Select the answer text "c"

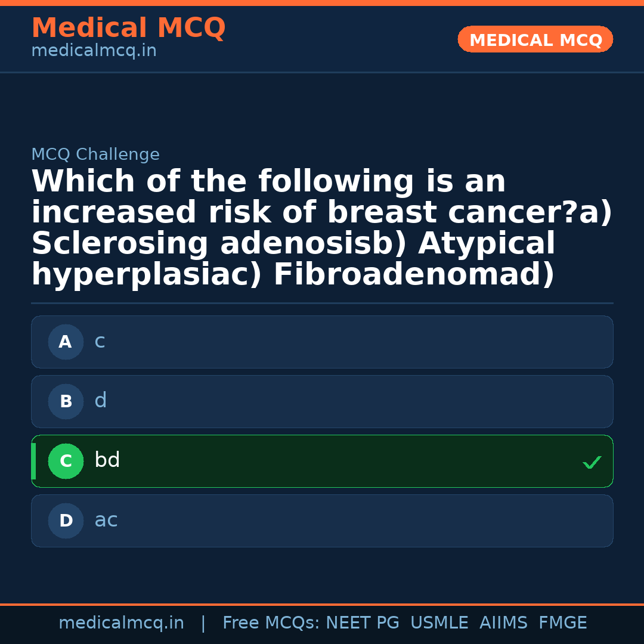pyautogui.click(x=100, y=342)
